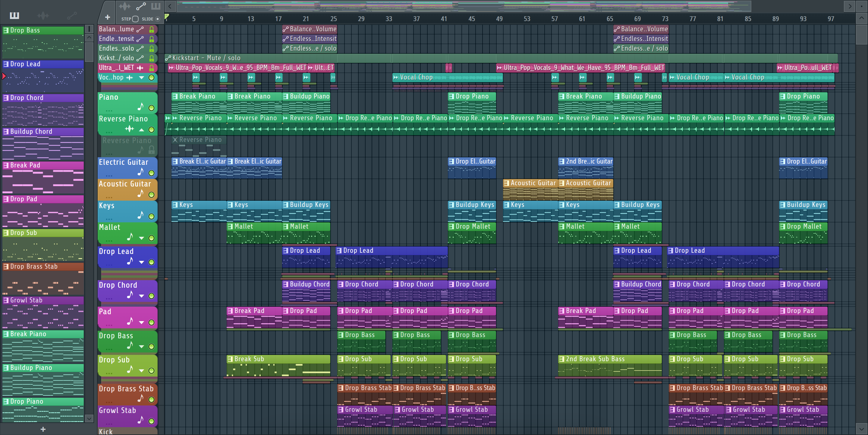Click note icon on Drop Brass Stab track
Screen dimensions: 868x435
click(140, 398)
